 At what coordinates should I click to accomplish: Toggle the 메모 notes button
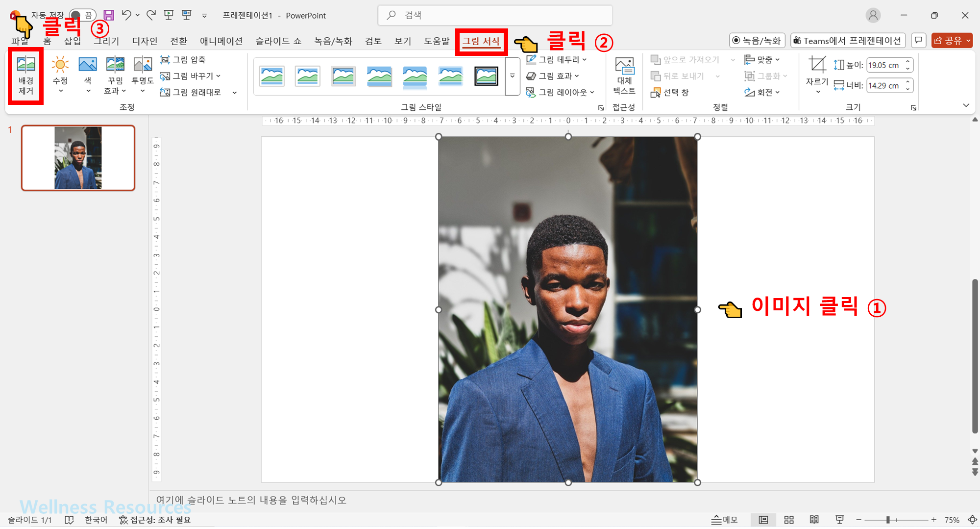[x=724, y=520]
